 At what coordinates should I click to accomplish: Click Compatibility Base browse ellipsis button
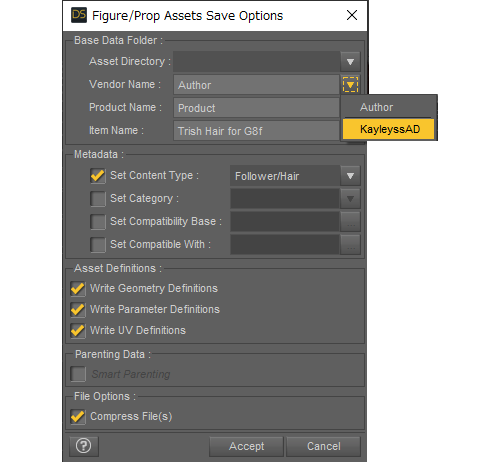pyautogui.click(x=350, y=222)
